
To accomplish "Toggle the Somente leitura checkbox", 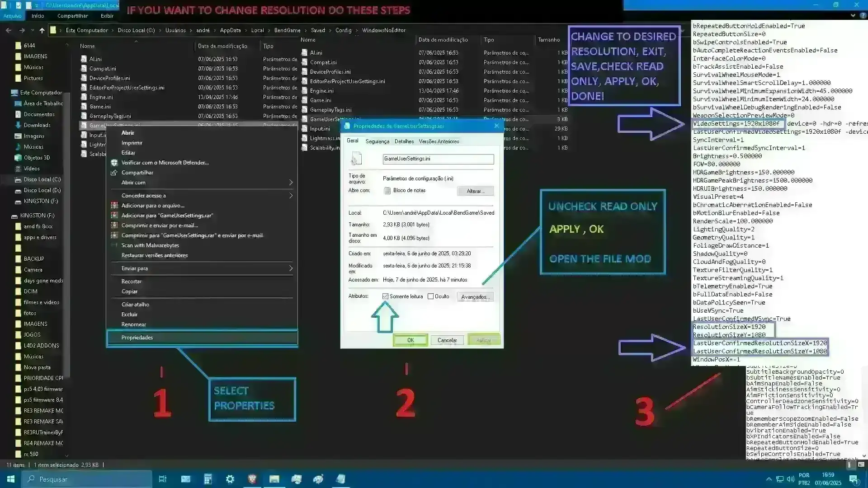I will [386, 296].
